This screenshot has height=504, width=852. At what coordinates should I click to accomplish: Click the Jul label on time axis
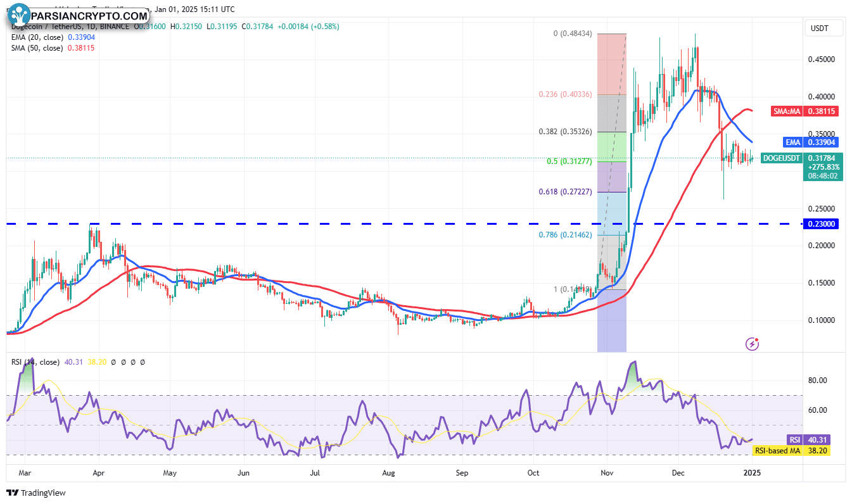(x=315, y=472)
